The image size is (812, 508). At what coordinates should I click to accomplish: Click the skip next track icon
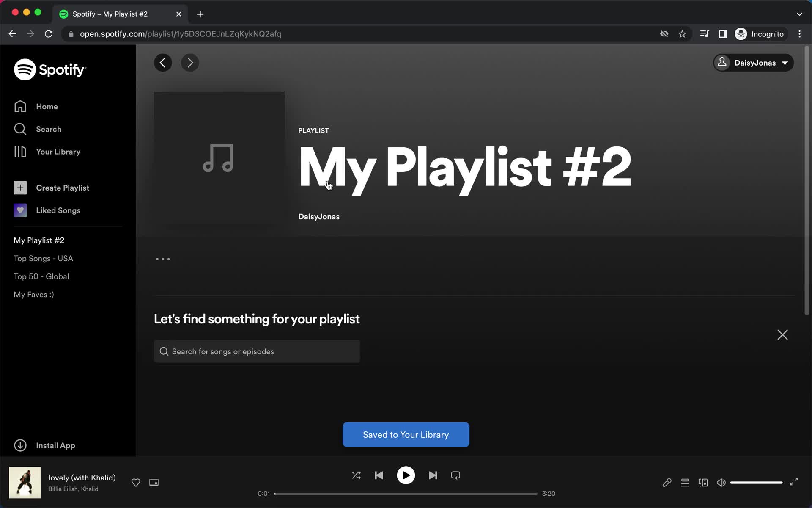click(x=432, y=475)
